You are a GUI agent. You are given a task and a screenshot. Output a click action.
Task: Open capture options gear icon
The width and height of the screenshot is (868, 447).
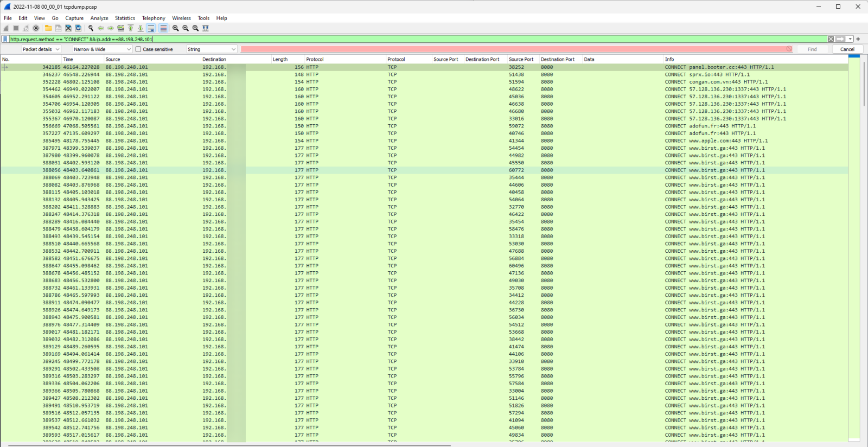pyautogui.click(x=36, y=28)
